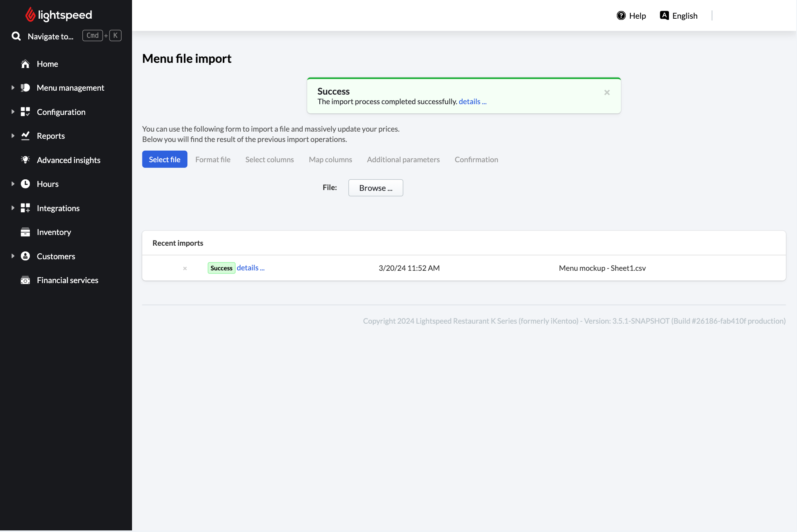Open the Navigate search icon
Viewport: 797px width, 532px height.
[x=16, y=36]
